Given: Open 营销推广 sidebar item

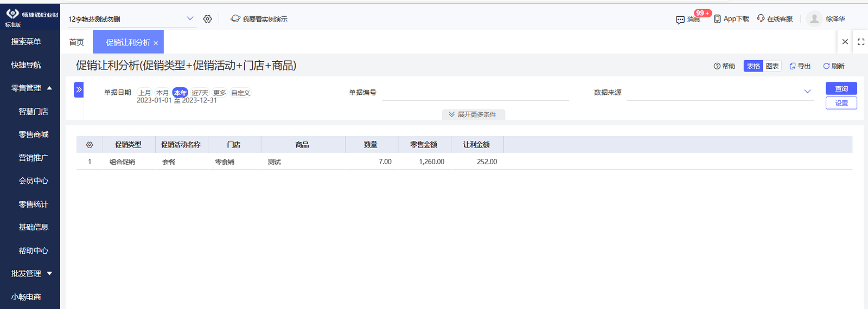Looking at the screenshot, I should point(33,158).
